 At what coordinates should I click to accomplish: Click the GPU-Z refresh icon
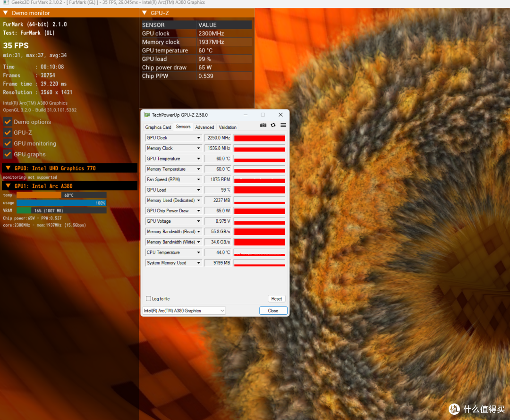tap(273, 125)
